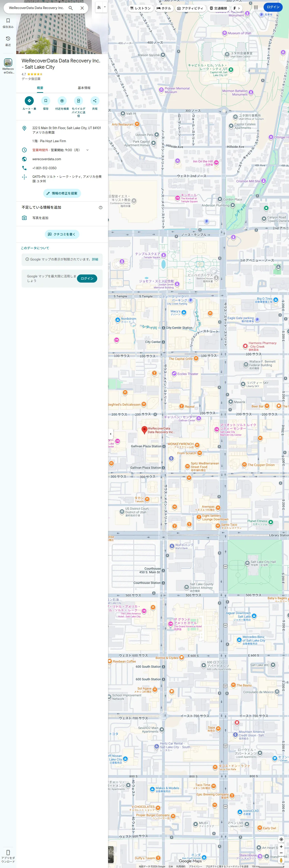Click 写真を追加 to add a photo
The width and height of the screenshot is (289, 868).
pos(62,218)
